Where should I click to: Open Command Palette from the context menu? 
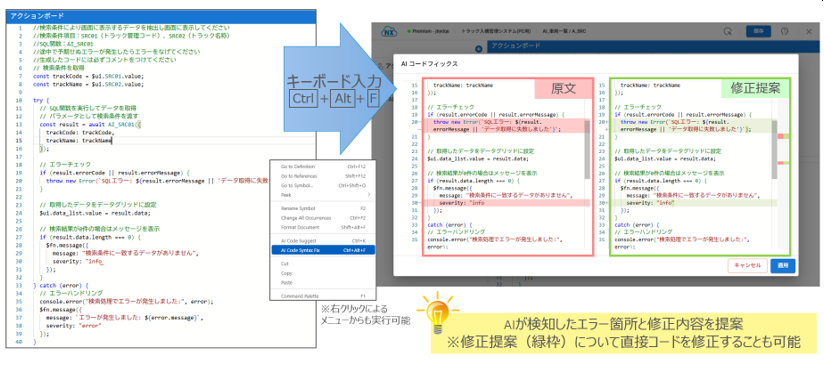tap(323, 296)
